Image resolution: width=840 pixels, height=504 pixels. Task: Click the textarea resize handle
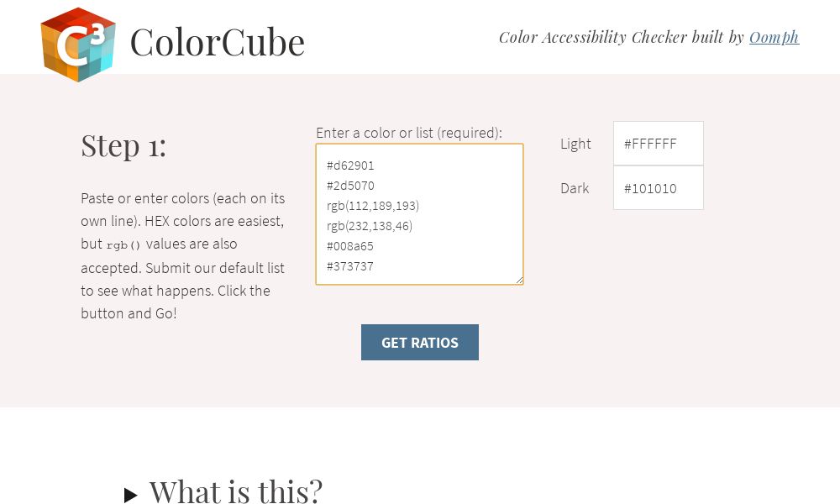pos(519,280)
